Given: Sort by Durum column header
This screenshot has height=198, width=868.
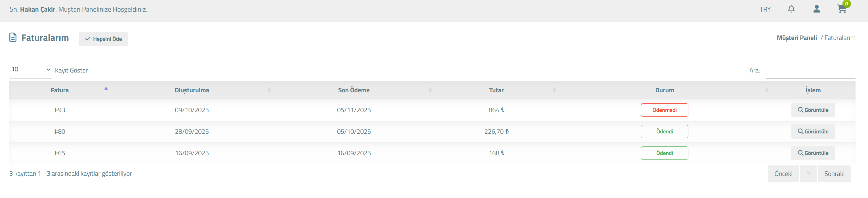Looking at the screenshot, I should coord(665,90).
